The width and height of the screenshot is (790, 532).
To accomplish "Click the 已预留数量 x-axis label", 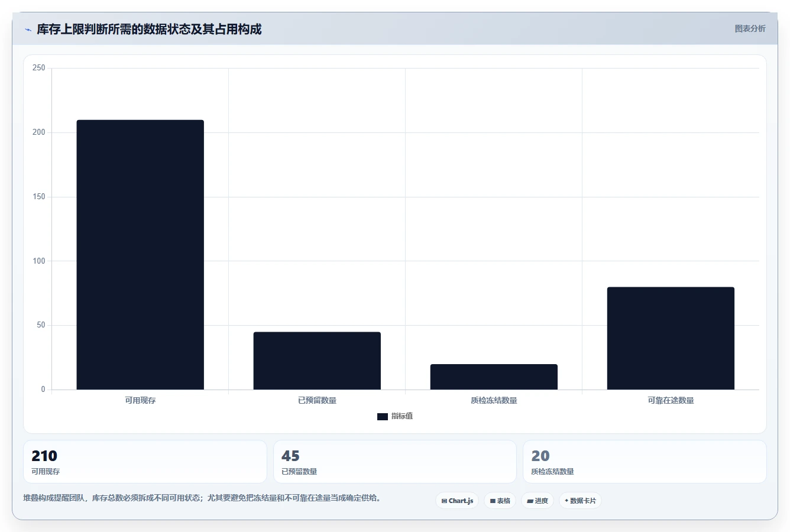I will point(317,400).
